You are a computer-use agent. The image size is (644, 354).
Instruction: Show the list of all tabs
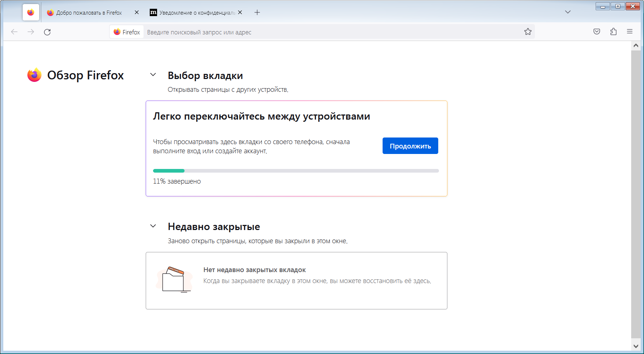[x=568, y=12]
